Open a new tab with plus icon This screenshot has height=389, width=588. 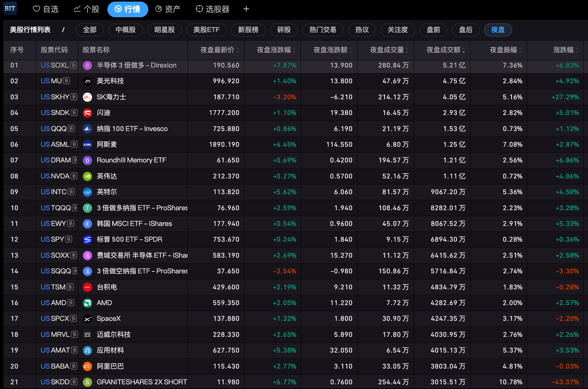(246, 9)
